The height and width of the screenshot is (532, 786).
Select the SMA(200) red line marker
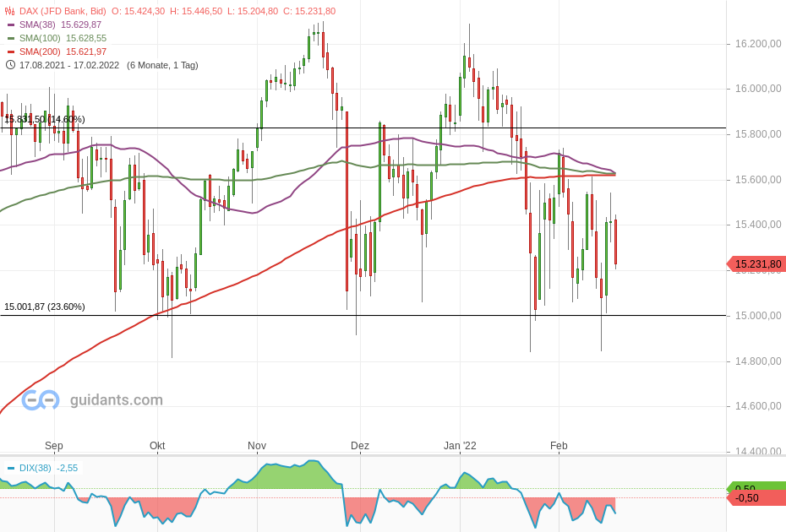click(x=11, y=52)
